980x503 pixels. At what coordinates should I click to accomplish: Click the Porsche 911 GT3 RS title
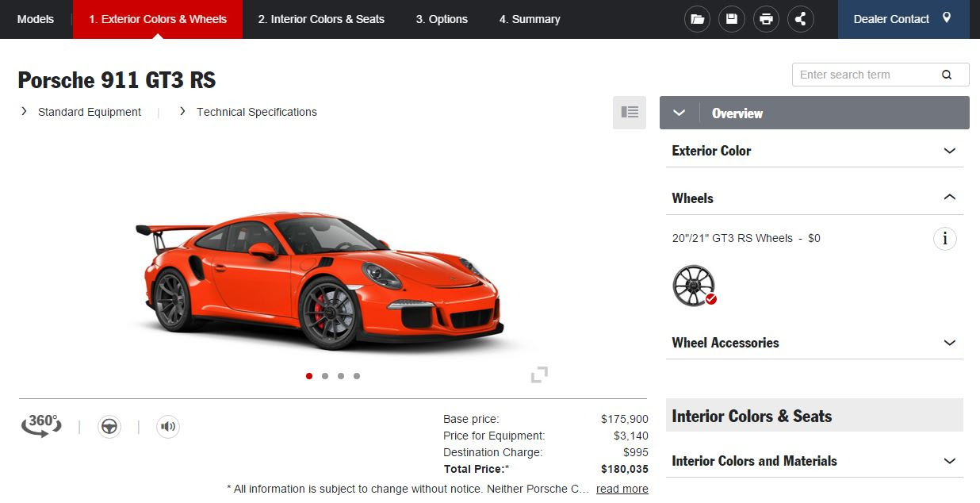117,80
